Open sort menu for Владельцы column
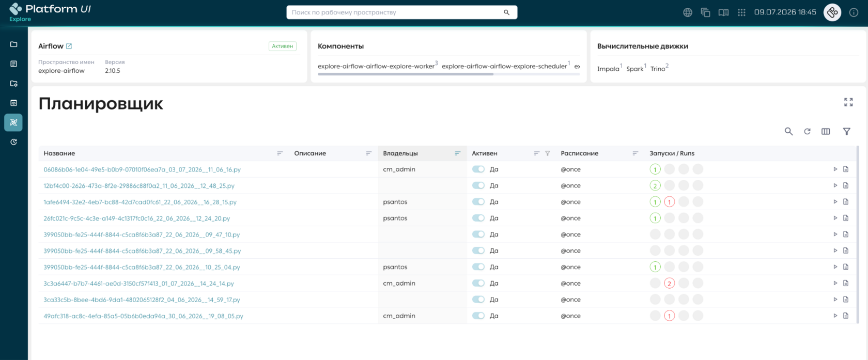Image resolution: width=868 pixels, height=360 pixels. pos(457,153)
